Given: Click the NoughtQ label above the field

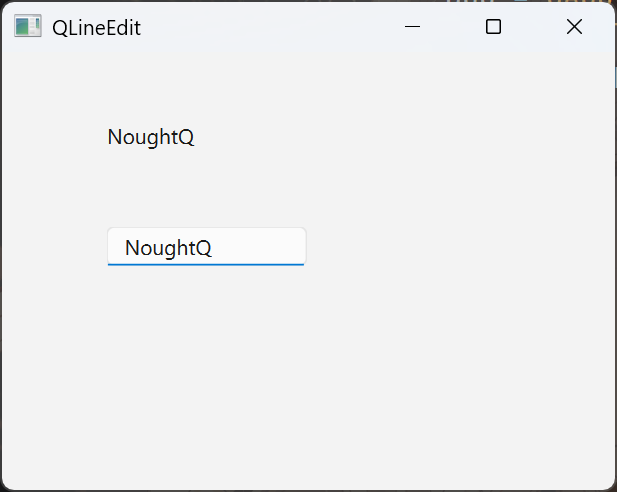Looking at the screenshot, I should coord(151,138).
